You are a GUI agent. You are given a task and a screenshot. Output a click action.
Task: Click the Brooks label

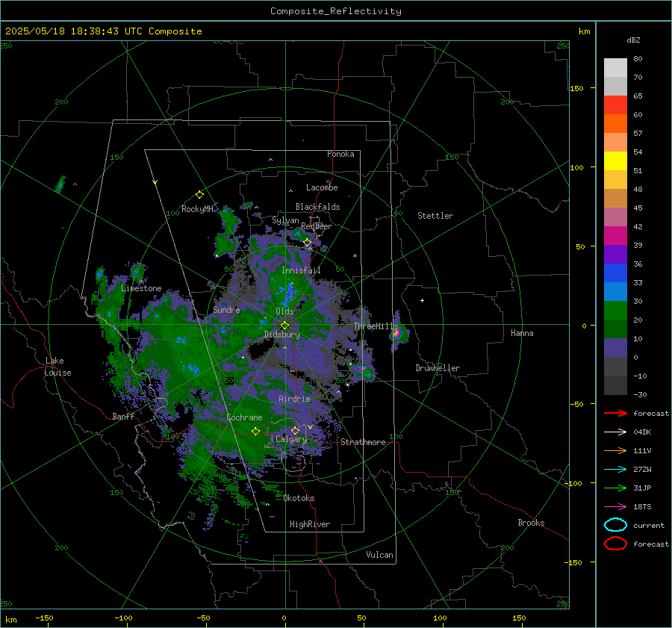point(531,523)
